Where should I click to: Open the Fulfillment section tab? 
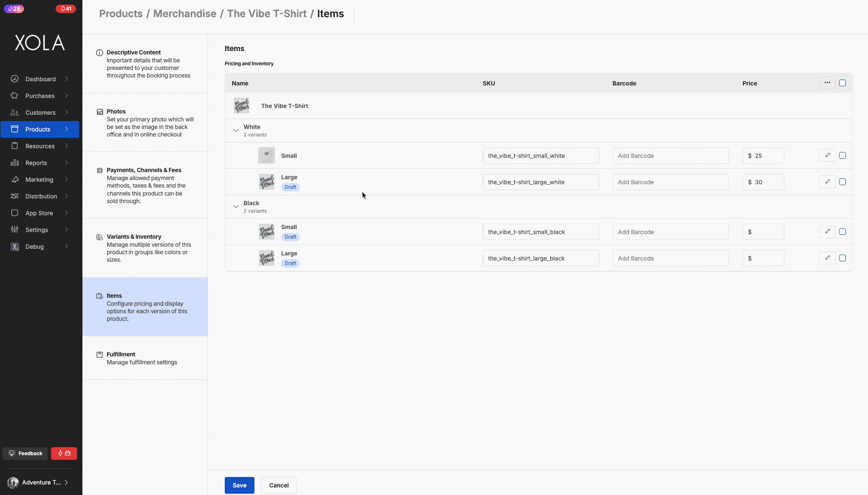[x=145, y=358]
